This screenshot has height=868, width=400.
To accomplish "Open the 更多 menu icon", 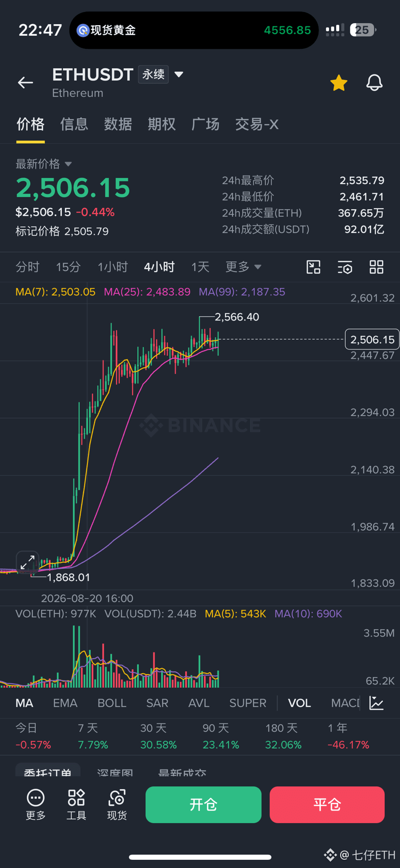I will pos(36,805).
